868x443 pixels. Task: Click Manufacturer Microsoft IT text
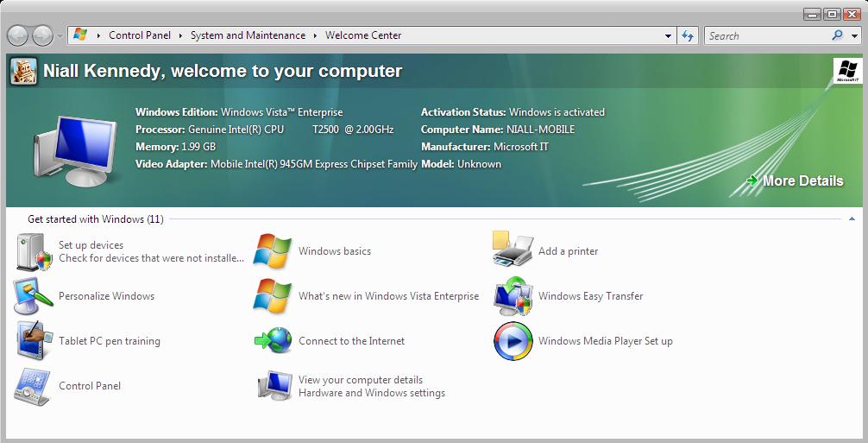point(484,147)
